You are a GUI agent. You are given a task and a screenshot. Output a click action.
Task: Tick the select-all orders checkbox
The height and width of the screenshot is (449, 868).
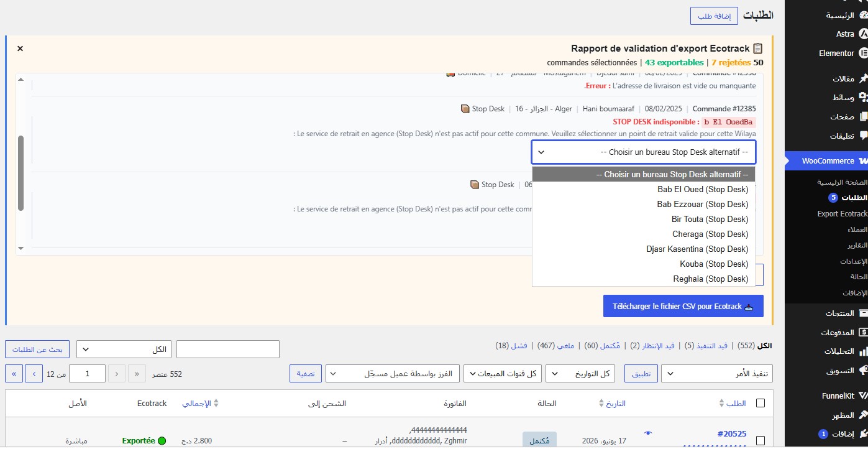tap(761, 403)
